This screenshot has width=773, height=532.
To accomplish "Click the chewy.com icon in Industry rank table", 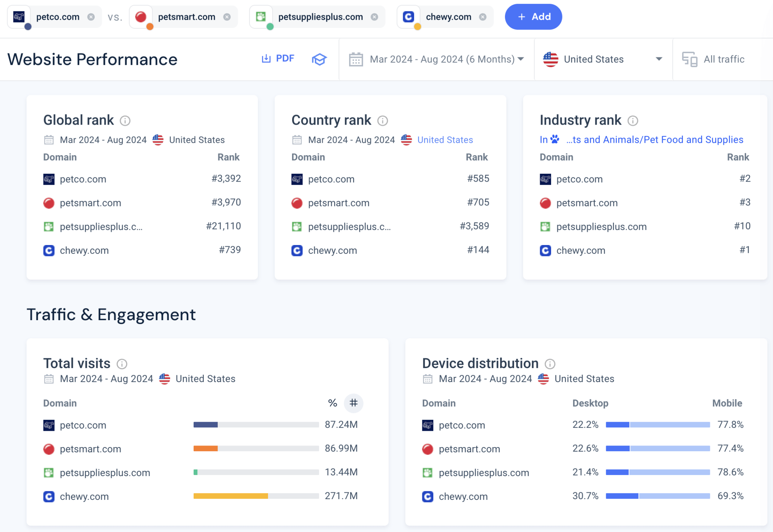I will point(545,251).
